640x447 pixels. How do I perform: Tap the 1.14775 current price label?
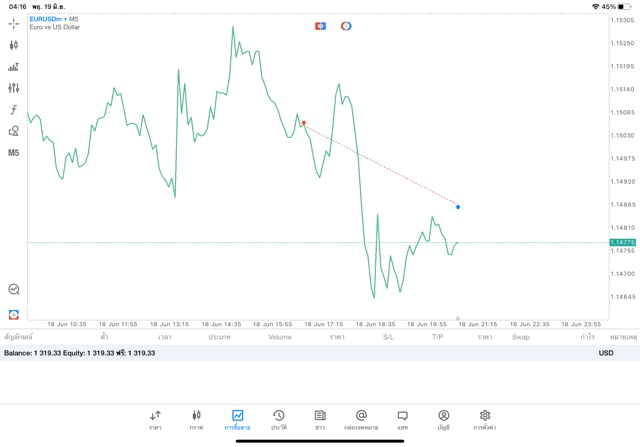622,243
